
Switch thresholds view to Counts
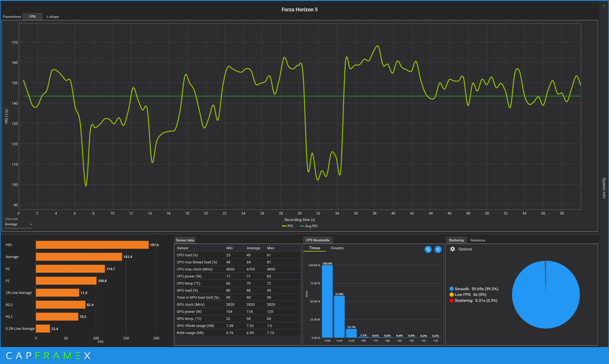pyautogui.click(x=337, y=248)
